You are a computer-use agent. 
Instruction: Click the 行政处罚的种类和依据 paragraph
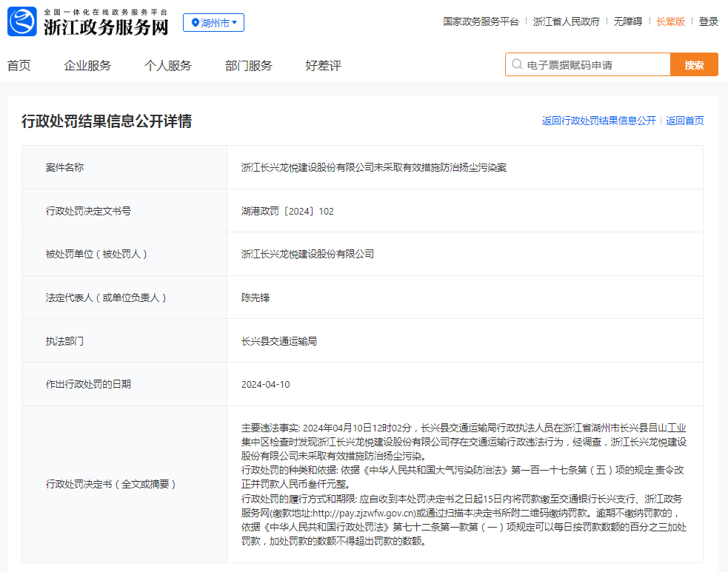point(463,477)
